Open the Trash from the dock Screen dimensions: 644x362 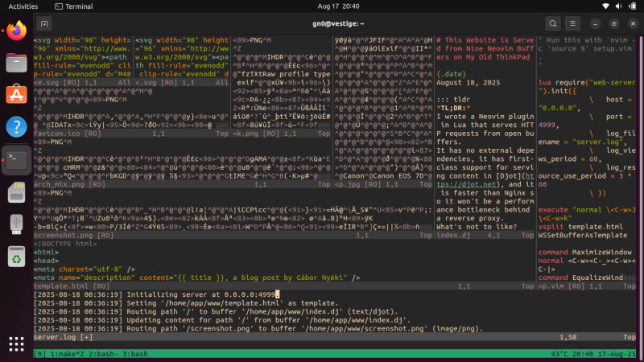click(15, 256)
